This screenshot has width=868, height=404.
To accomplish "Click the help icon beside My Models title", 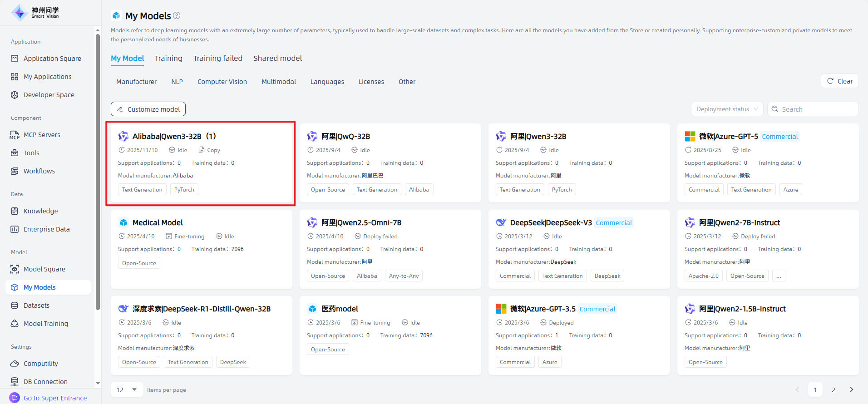I will tap(177, 16).
